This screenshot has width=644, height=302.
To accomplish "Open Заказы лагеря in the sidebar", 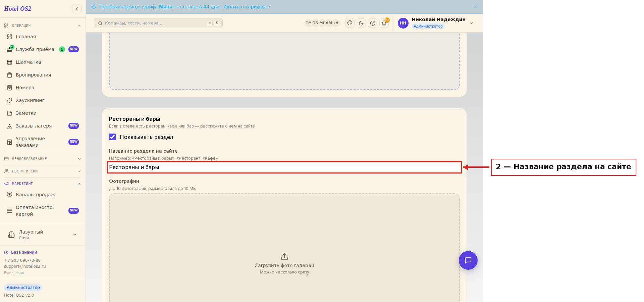I will (43, 126).
